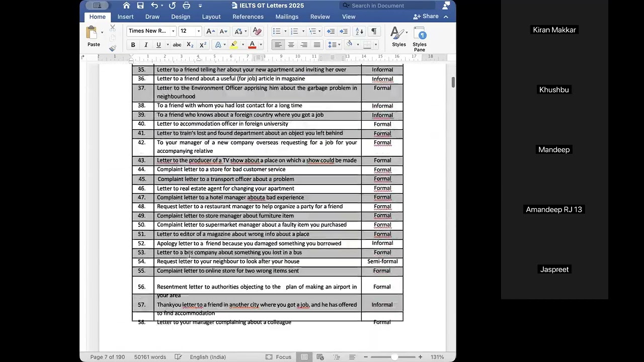
Task: Toggle strikethrough formatting
Action: [x=177, y=45]
